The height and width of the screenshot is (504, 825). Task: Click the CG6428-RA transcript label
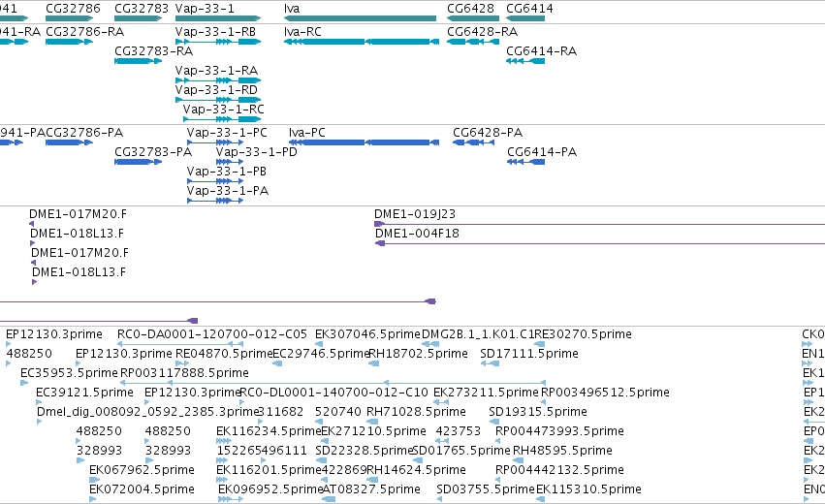tap(483, 32)
